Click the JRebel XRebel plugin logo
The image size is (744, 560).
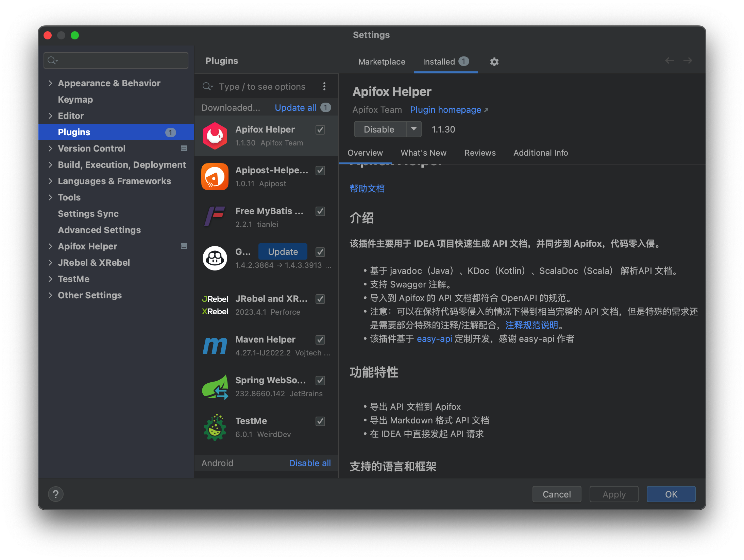coord(215,305)
